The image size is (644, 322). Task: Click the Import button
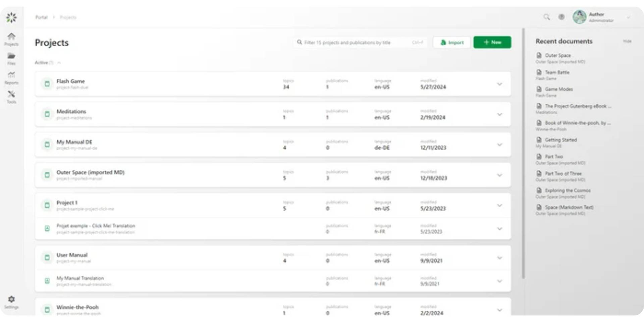click(x=451, y=42)
